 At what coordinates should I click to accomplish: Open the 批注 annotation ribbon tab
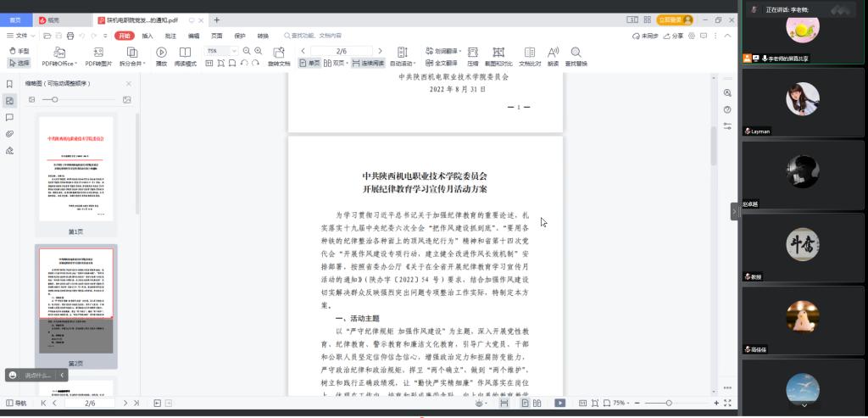(x=170, y=36)
